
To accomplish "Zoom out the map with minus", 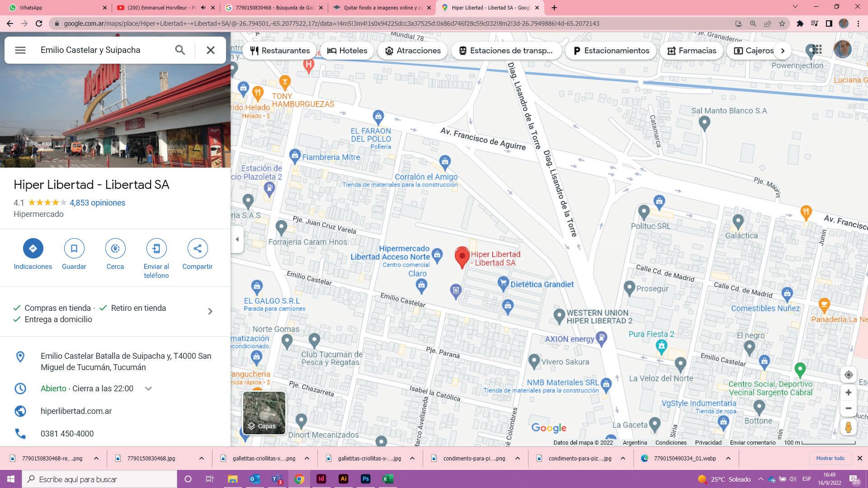I will (849, 408).
